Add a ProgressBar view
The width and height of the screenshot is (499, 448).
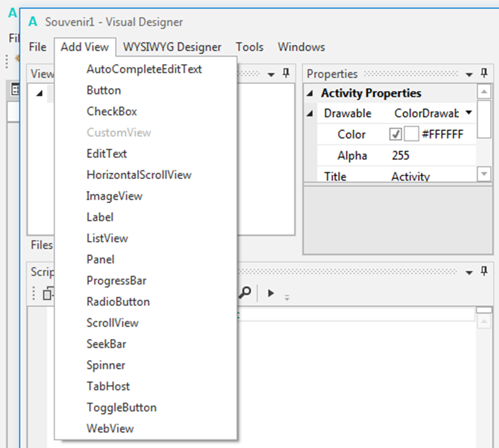146,281
